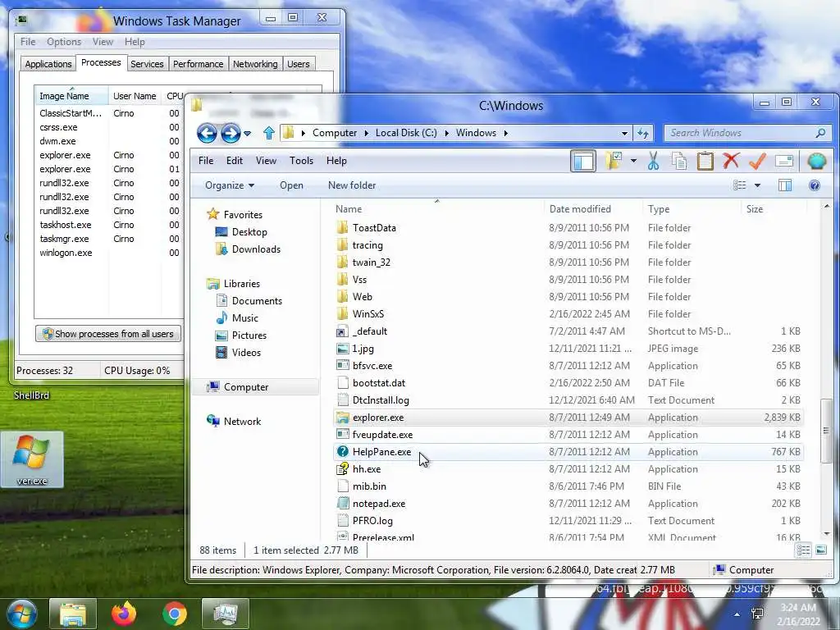Expand breadcrumb arrow after Windows
The height and width of the screenshot is (630, 840).
point(505,133)
